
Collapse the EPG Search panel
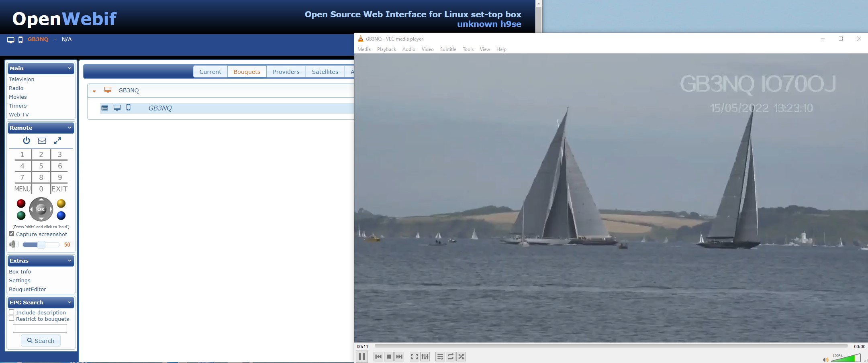coord(69,302)
